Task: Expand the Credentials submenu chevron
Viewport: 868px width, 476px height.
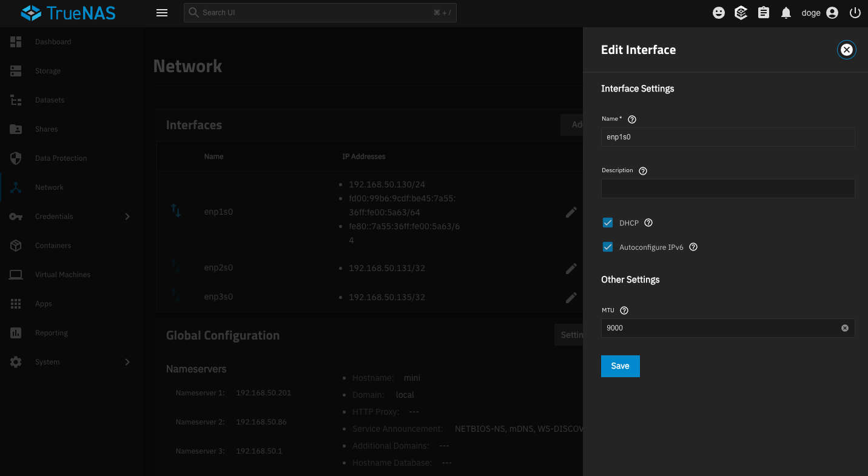Action: click(127, 216)
